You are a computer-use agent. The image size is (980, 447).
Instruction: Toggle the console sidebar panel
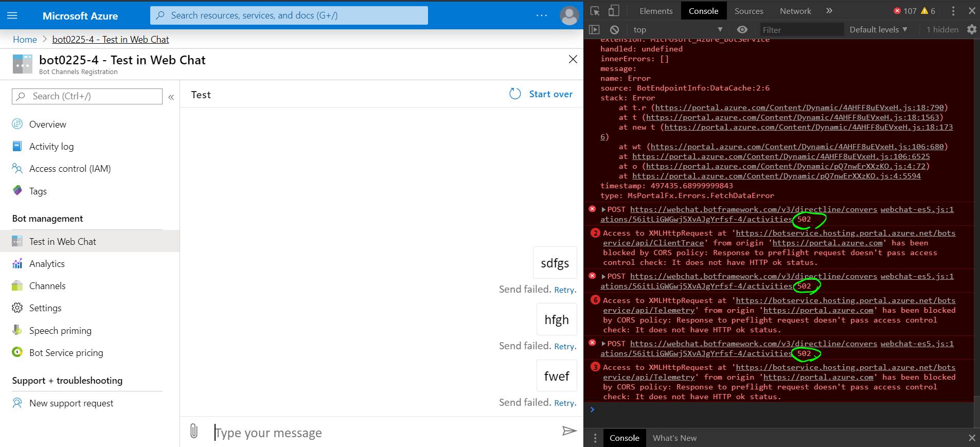click(x=595, y=30)
